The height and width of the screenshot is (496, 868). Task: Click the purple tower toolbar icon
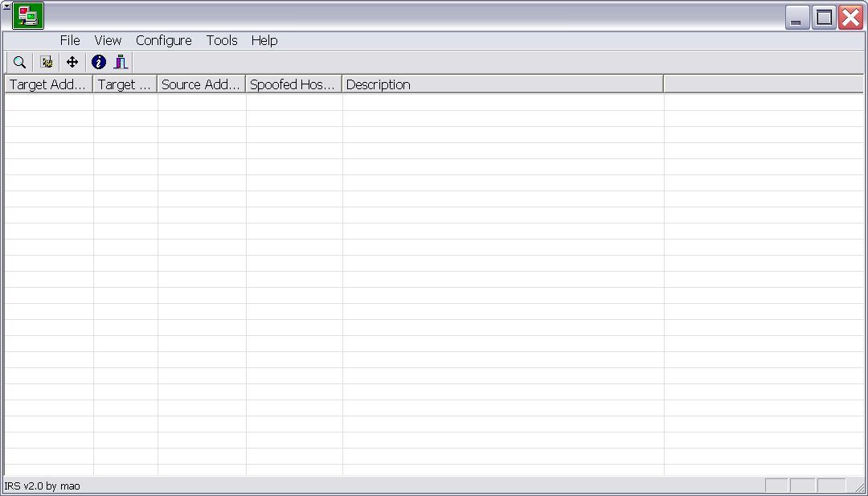121,63
